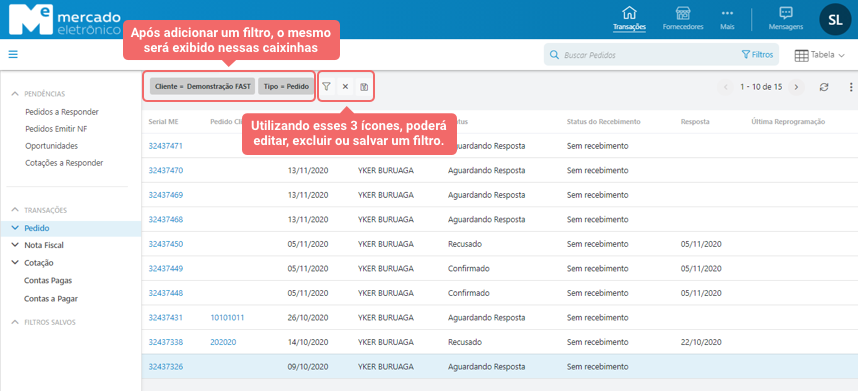Click Recusado status of order 32437450
The image size is (858, 391).
(465, 244)
